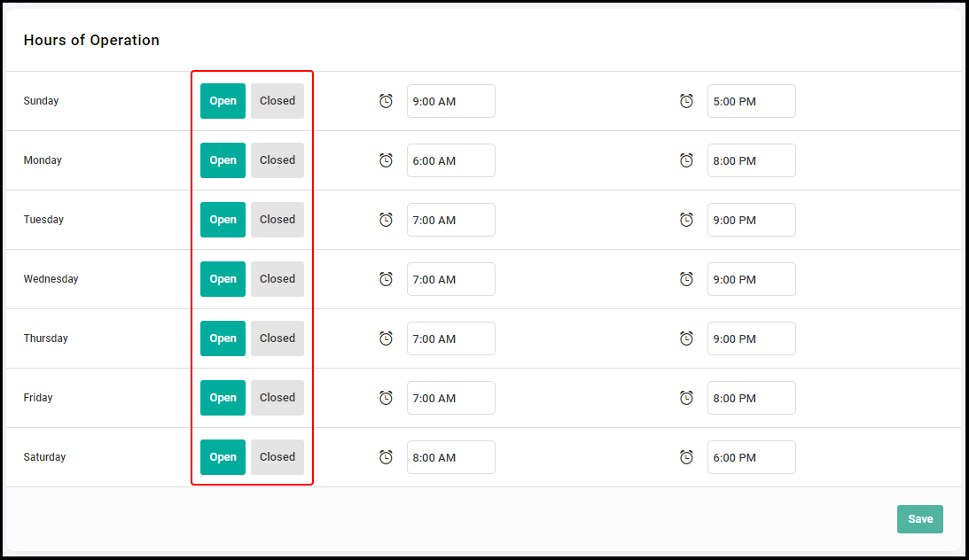Click the clock icon beside Monday opening time
The image size is (969, 560).
(x=386, y=159)
